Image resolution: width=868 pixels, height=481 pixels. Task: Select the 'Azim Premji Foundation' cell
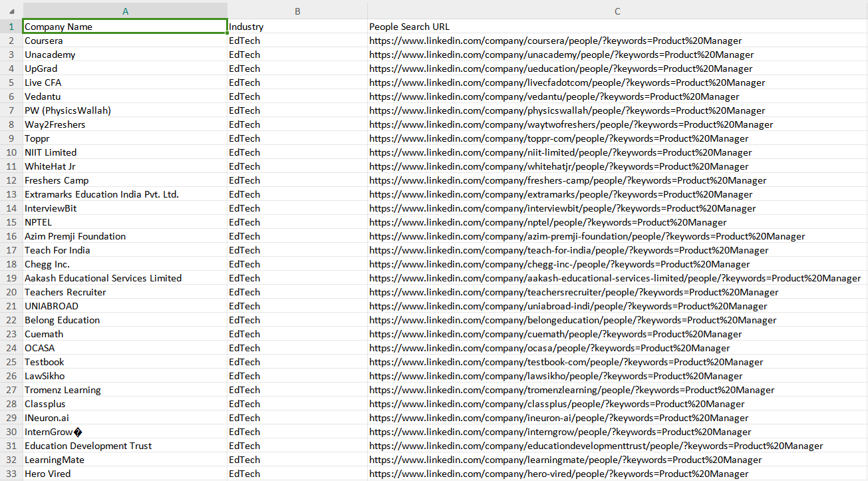click(x=125, y=236)
